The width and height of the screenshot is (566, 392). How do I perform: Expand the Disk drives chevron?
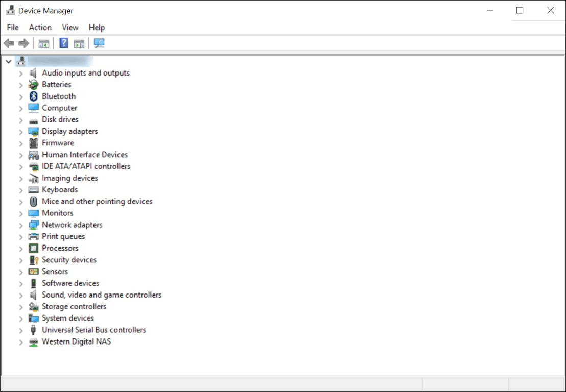[x=21, y=120]
